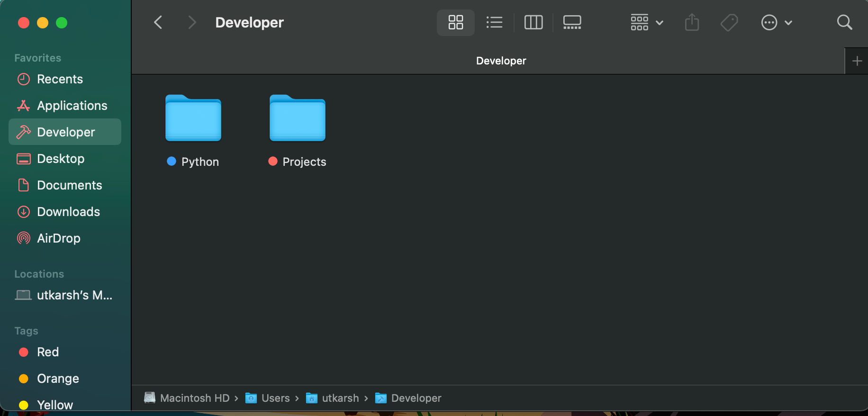Switch to gallery view
The image size is (868, 416).
(x=572, y=22)
